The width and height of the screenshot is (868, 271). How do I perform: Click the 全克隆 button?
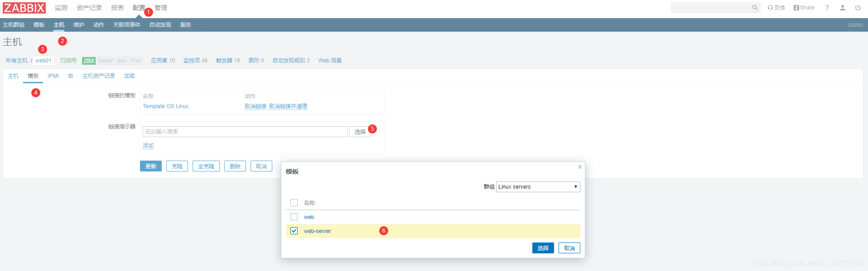click(x=206, y=166)
